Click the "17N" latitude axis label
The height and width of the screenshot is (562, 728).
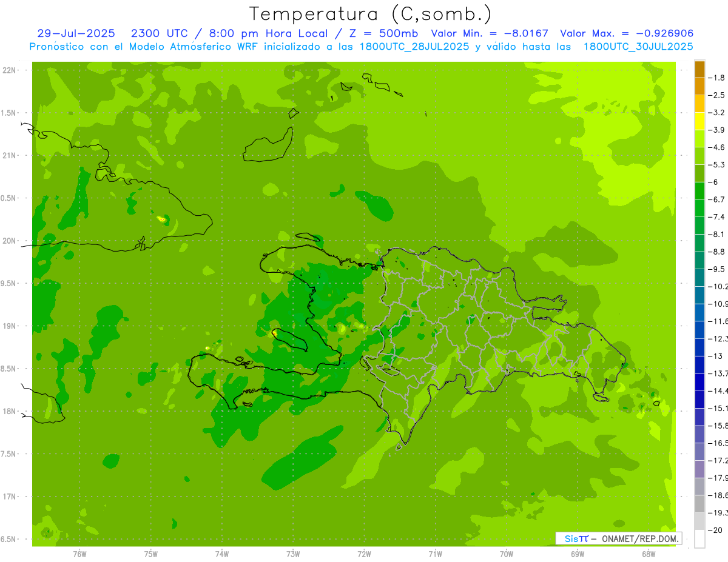coord(8,497)
